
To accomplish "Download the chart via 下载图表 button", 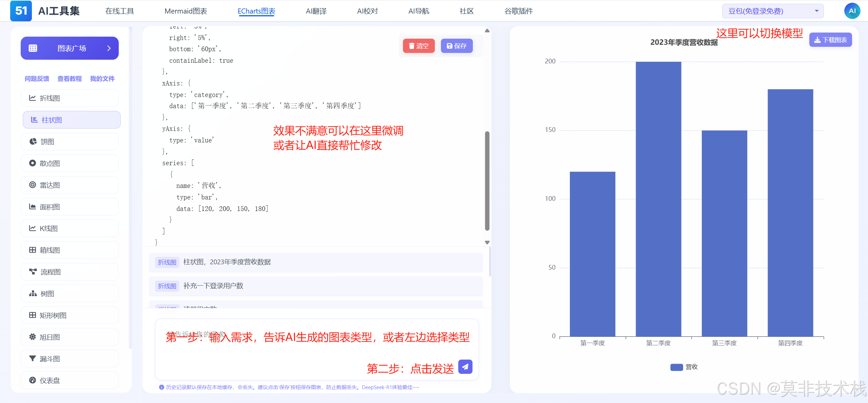I will coord(830,40).
